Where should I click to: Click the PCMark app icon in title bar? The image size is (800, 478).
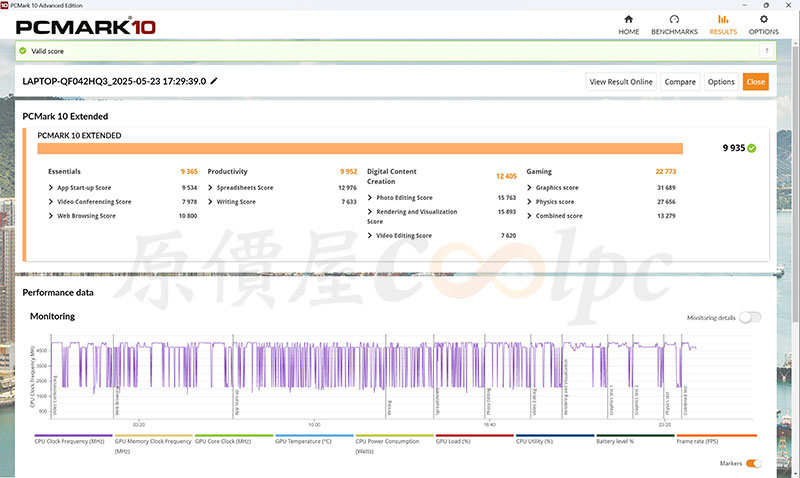(4, 5)
